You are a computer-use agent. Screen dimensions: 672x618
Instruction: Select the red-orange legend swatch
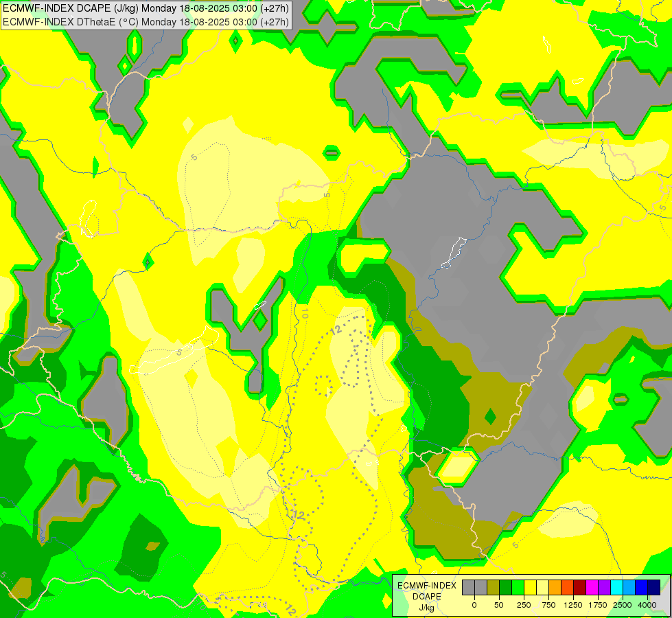click(567, 587)
